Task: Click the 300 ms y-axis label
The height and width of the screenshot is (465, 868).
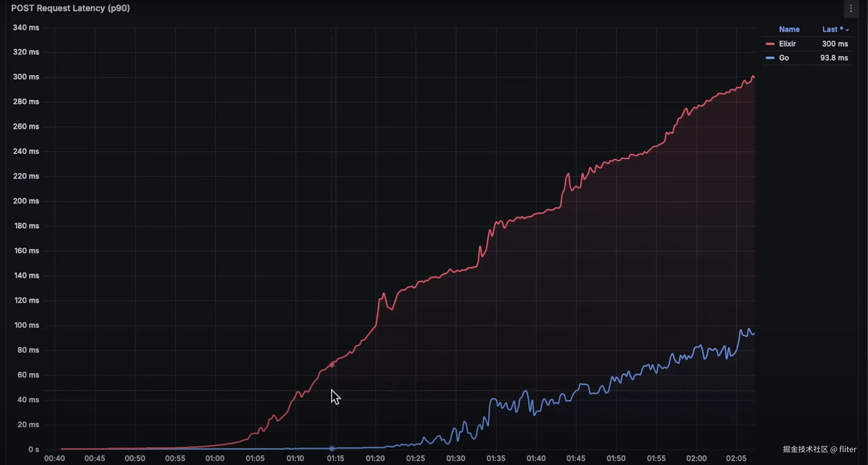Action: pos(26,77)
